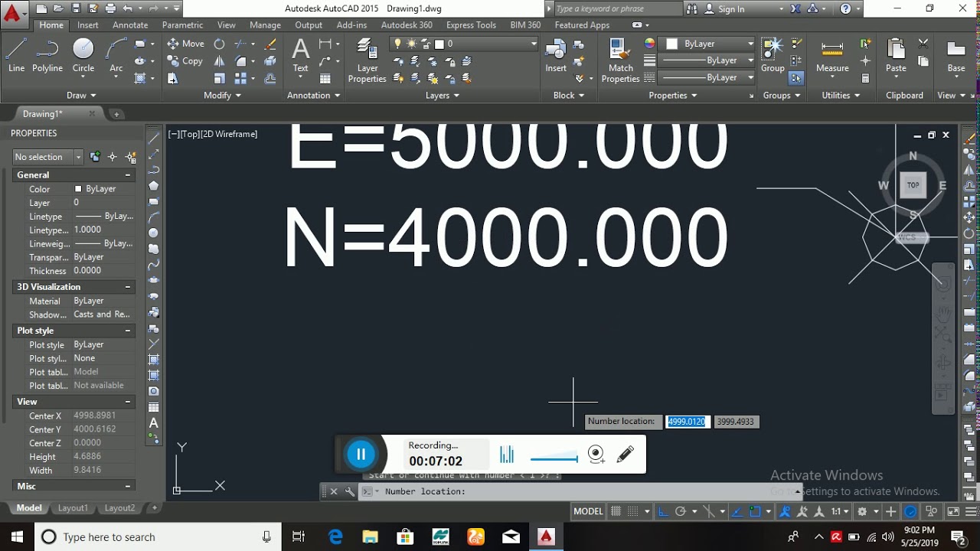Click the Number location X input field
This screenshot has width=980, height=551.
[x=687, y=422]
